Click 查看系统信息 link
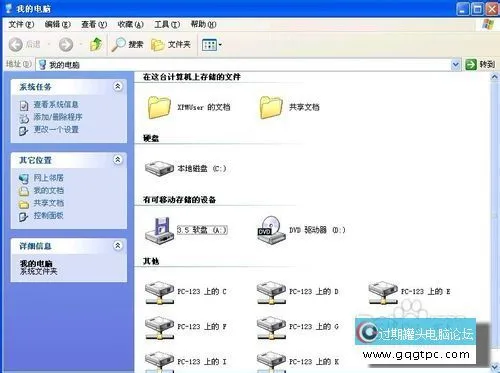The width and height of the screenshot is (500, 373). click(56, 105)
